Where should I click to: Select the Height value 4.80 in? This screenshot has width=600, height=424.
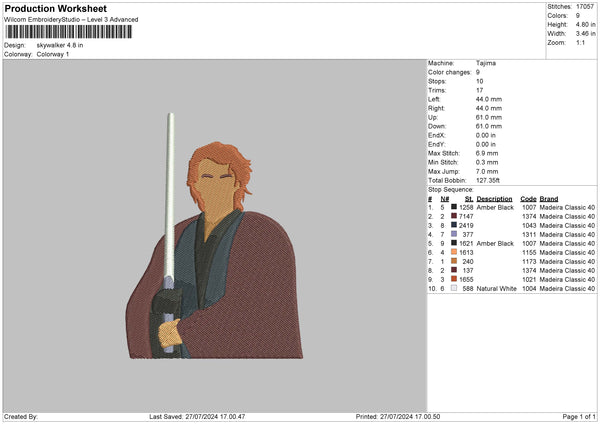tap(585, 24)
